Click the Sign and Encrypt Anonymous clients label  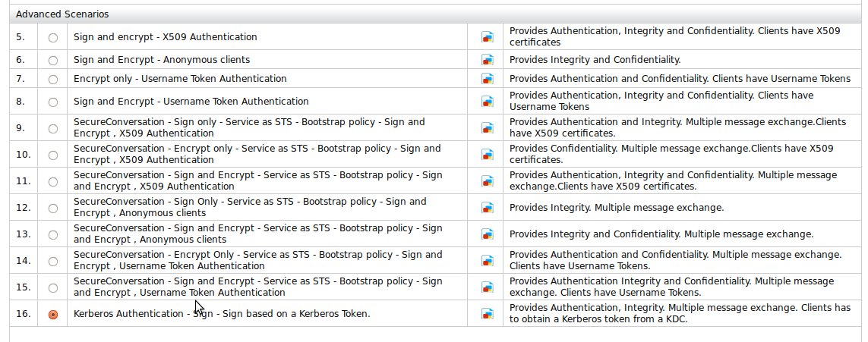click(x=162, y=60)
